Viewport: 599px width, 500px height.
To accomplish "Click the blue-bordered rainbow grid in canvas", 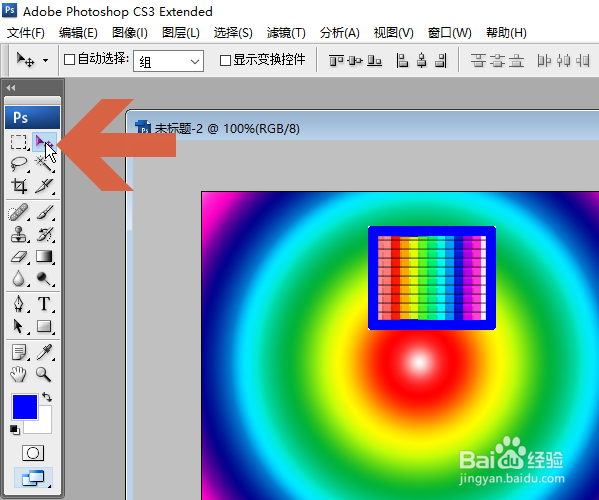I will [432, 278].
